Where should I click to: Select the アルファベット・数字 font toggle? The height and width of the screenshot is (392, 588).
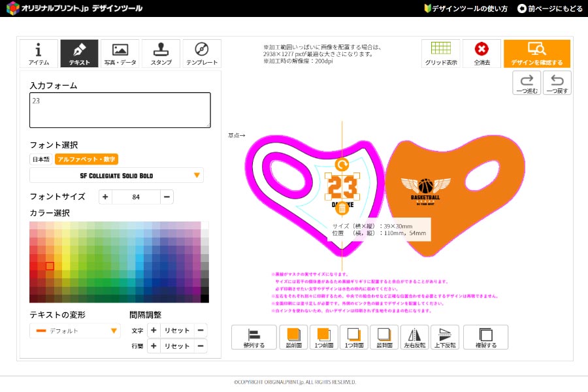point(87,159)
